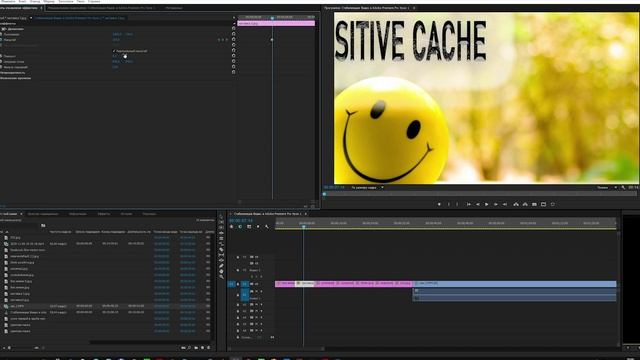Toggle the Uniform Scale checkbox
This screenshot has height=360, width=640.
point(114,51)
